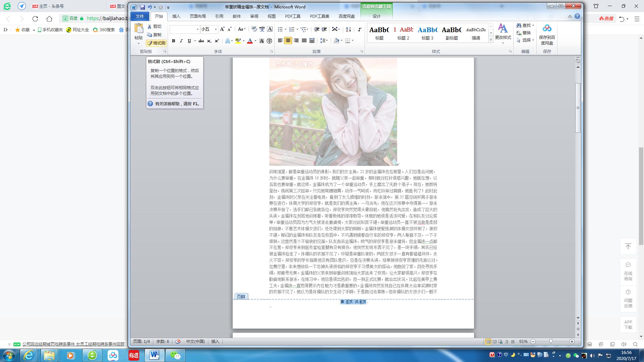Open the 视图 ribbon tab
This screenshot has width=644, height=362.
271,16
